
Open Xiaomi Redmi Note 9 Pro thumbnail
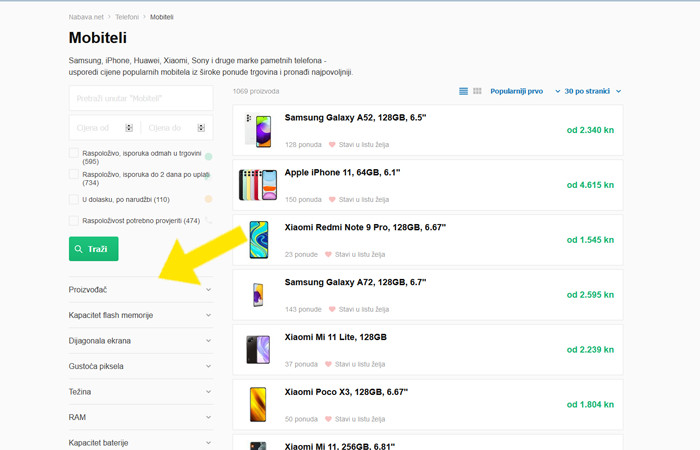tap(259, 240)
